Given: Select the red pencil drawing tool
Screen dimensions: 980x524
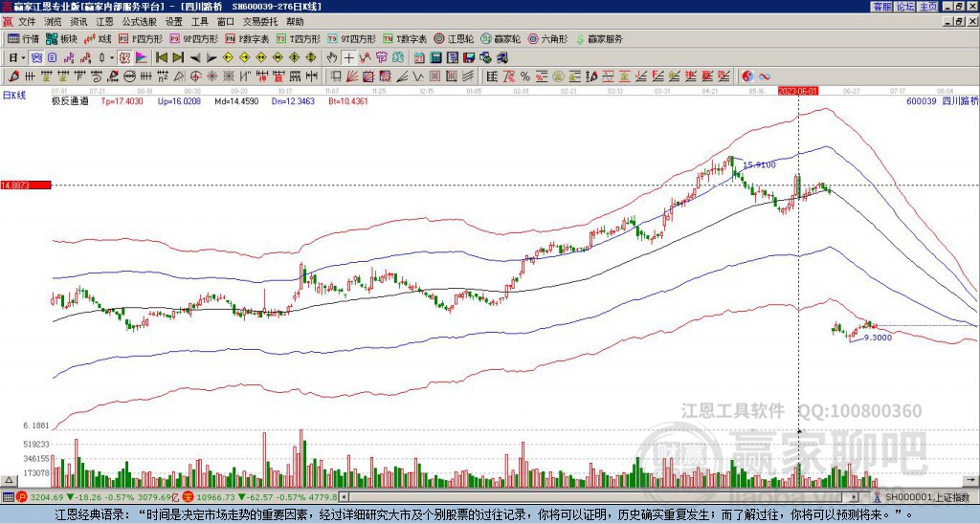Looking at the screenshot, I should (13, 76).
